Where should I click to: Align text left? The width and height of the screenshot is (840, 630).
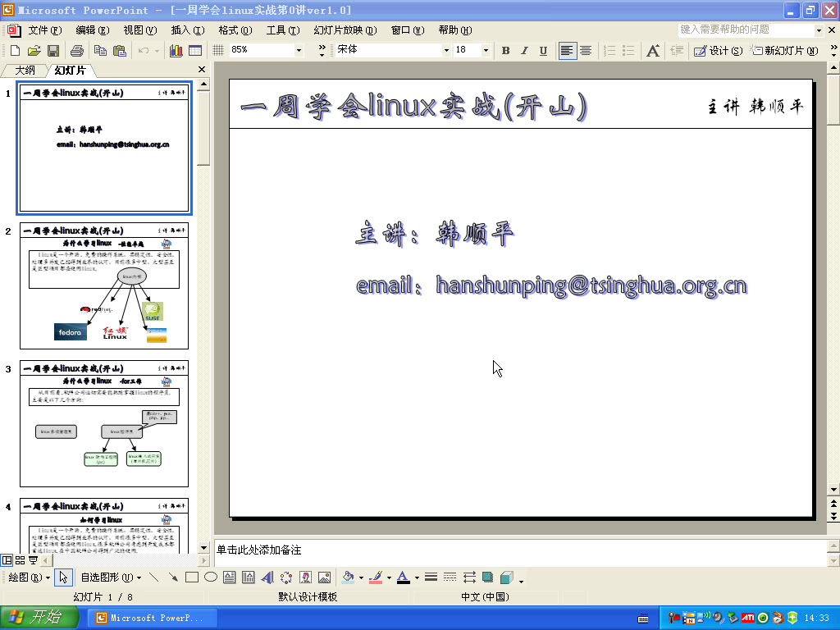pos(567,50)
